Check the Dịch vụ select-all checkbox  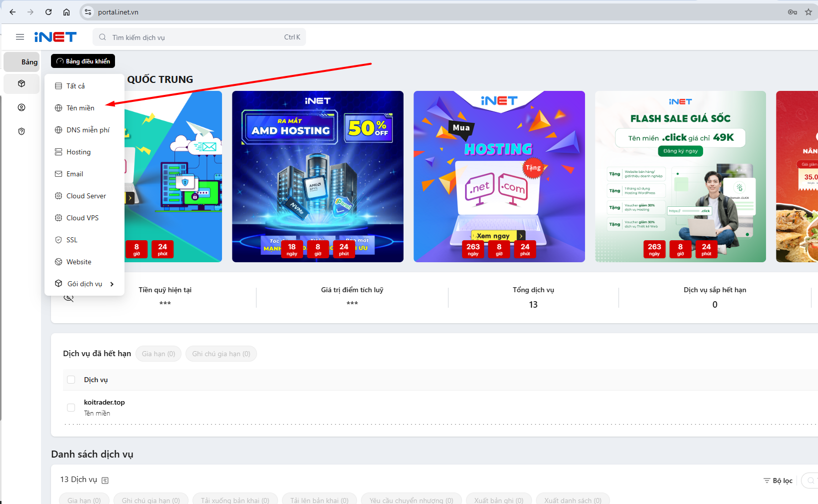pos(71,379)
